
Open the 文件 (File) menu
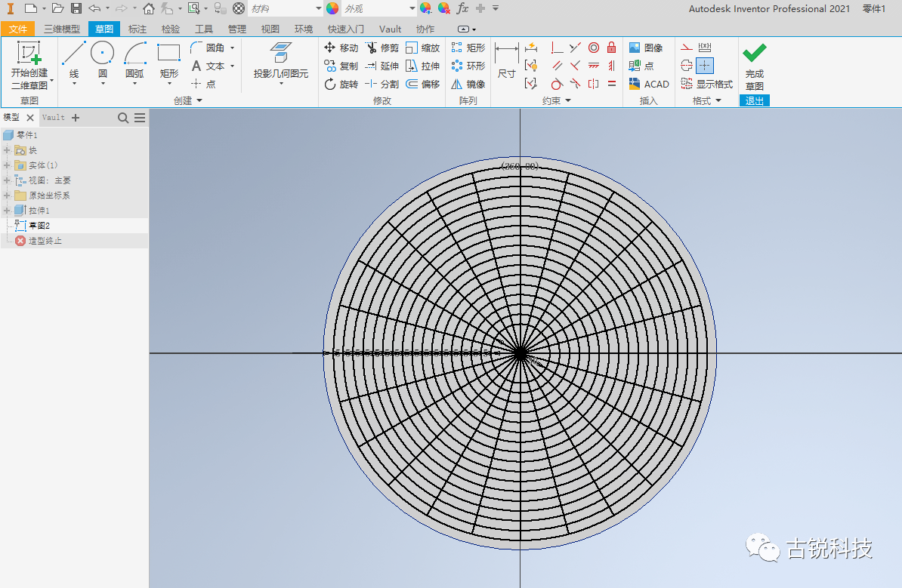pos(18,29)
